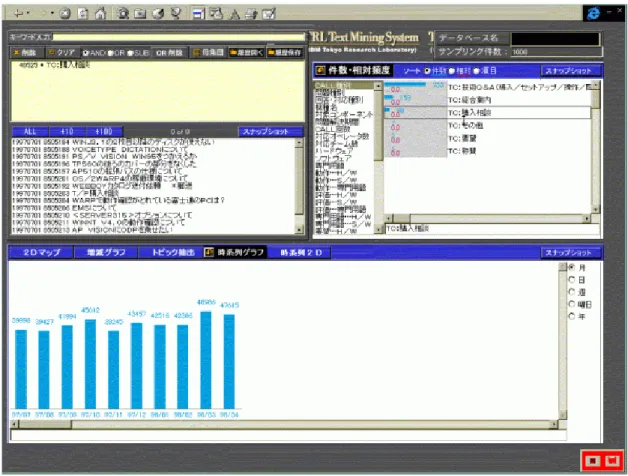
Task: Sort by 件数 count radio button
Action: point(427,71)
